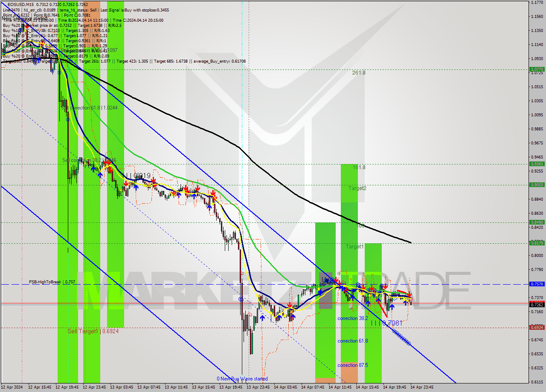The height and width of the screenshot is (392, 546).
Task: Select the blue circle marker near 13 Apr 19:45
Action: pos(241,300)
